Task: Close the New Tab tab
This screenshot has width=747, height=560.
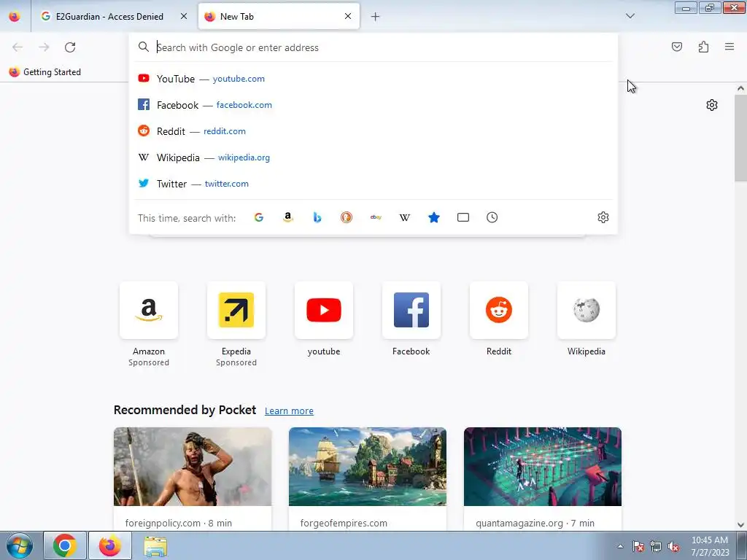Action: pos(348,16)
